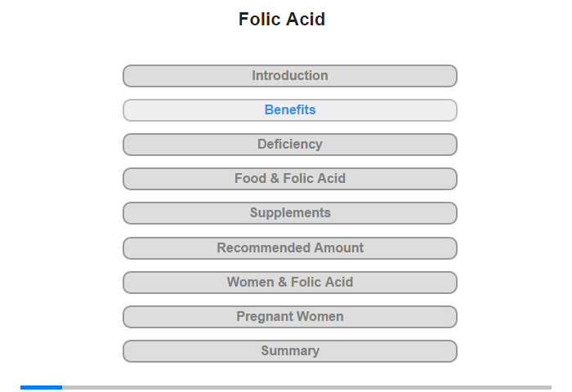Go to the Deficiency section

(x=290, y=145)
